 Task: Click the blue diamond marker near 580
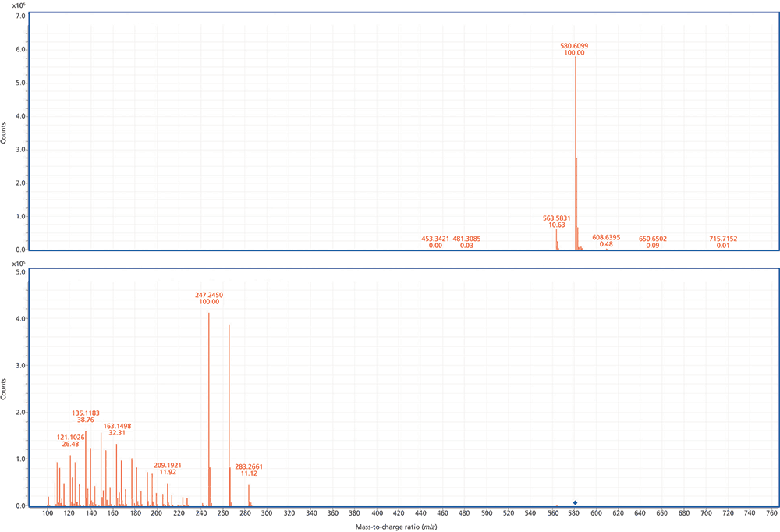click(576, 504)
